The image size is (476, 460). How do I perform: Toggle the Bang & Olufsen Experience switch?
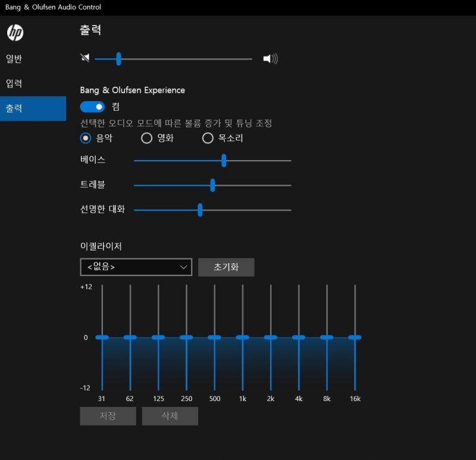click(x=92, y=107)
